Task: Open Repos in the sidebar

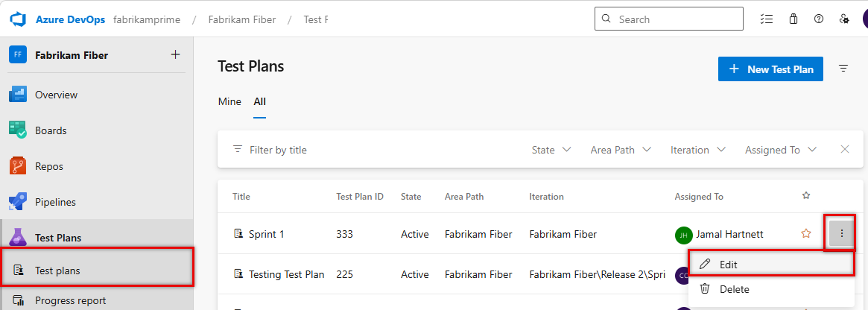Action: (x=48, y=166)
